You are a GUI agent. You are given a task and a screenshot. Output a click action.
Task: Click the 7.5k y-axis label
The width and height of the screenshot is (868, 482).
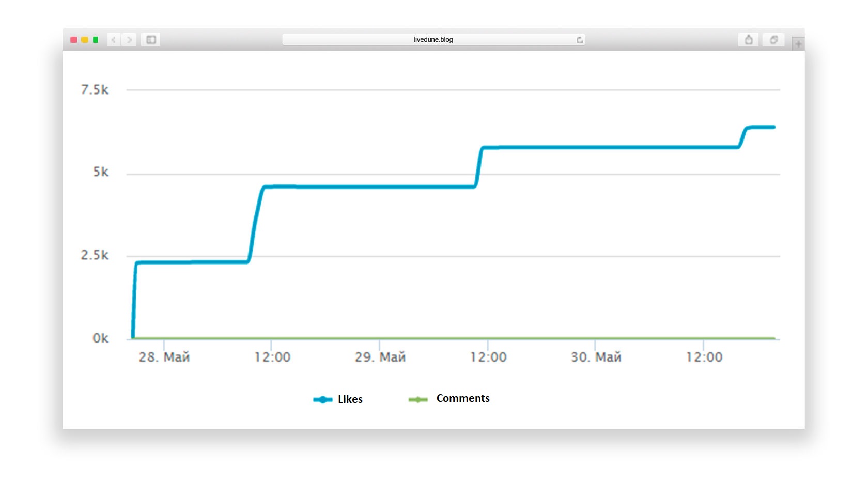coord(95,90)
